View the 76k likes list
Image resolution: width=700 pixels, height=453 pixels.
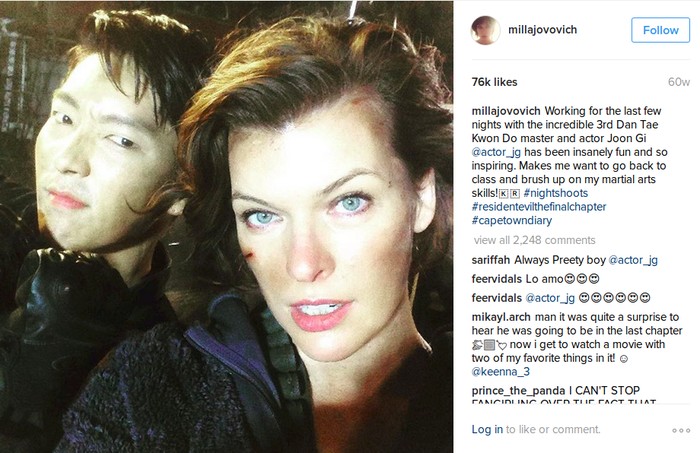point(494,82)
